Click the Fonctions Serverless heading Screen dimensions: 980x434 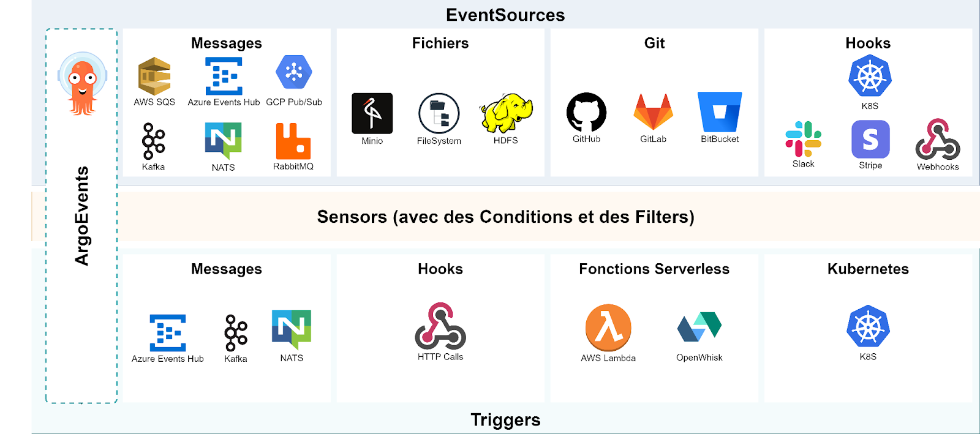click(654, 269)
